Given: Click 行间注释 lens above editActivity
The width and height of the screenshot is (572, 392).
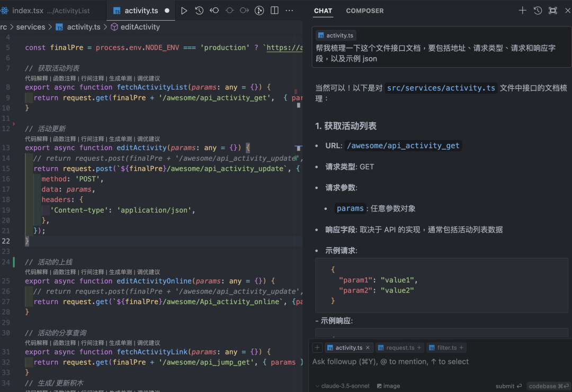Looking at the screenshot, I should 92,139.
